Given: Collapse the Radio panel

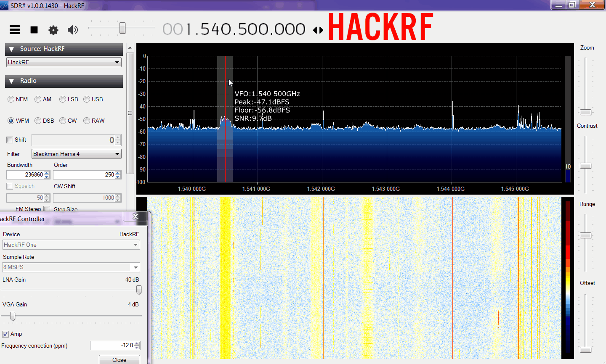Looking at the screenshot, I should click(11, 81).
